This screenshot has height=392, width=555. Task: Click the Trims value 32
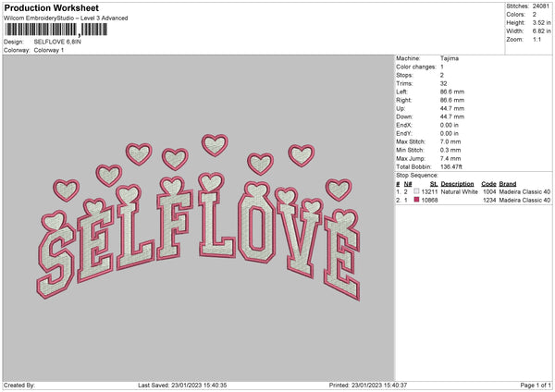[443, 83]
